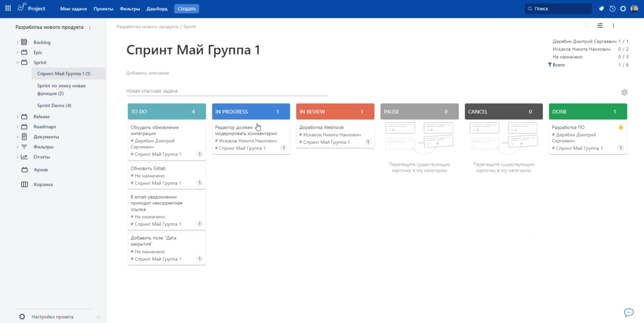This screenshot has height=323, width=644.
Task: Expand the Roadmaps tree node
Action: coord(17,126)
